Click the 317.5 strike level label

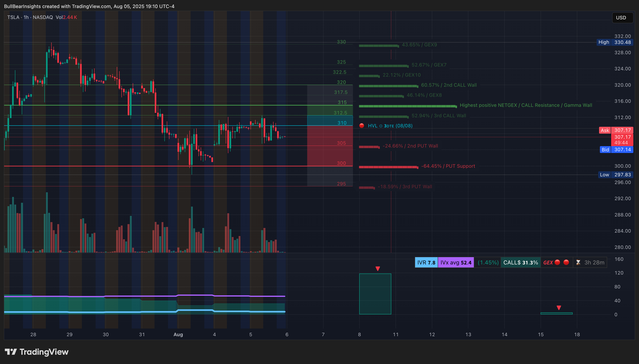(341, 93)
